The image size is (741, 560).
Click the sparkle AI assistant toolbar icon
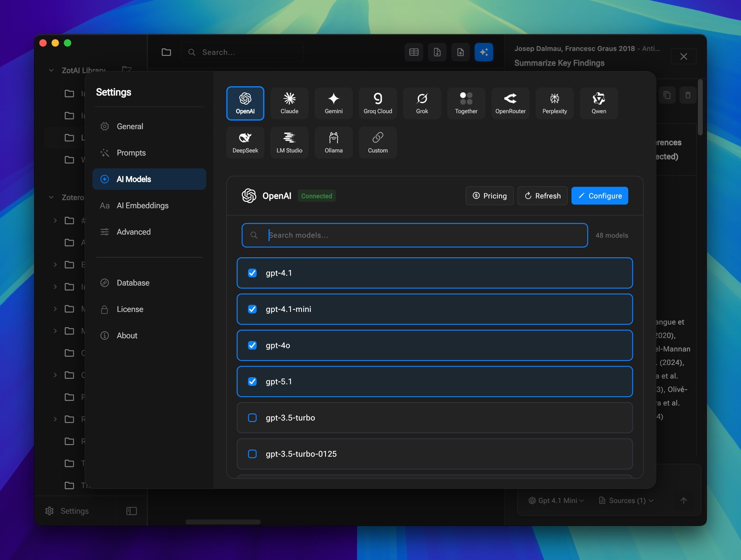click(x=483, y=52)
